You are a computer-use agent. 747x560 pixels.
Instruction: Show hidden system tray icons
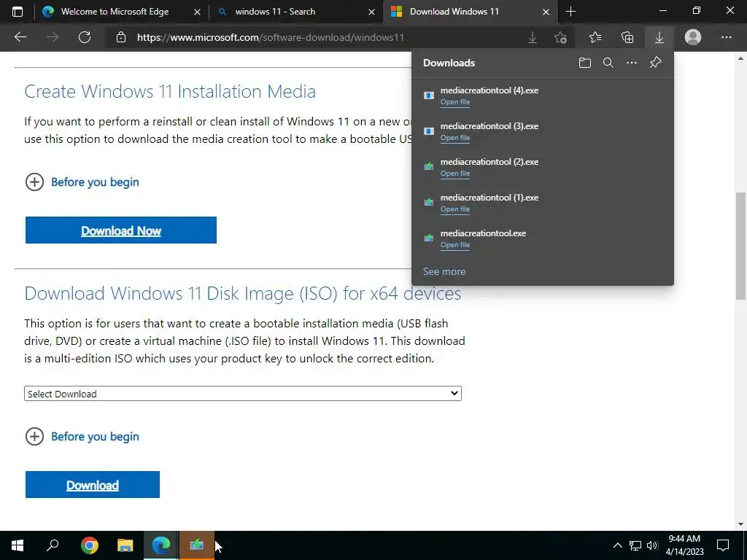coord(617,545)
